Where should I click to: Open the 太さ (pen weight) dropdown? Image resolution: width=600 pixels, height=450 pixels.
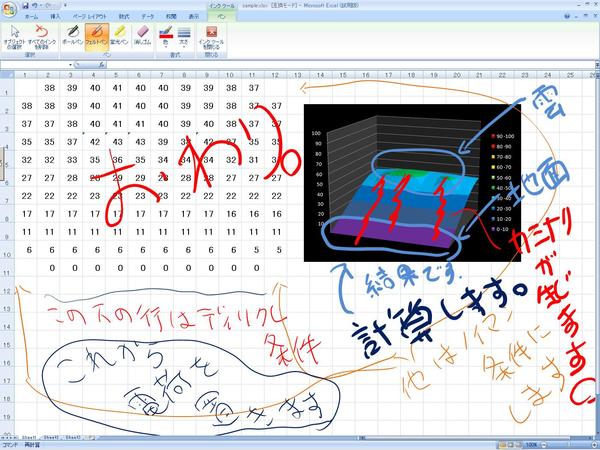[183, 40]
